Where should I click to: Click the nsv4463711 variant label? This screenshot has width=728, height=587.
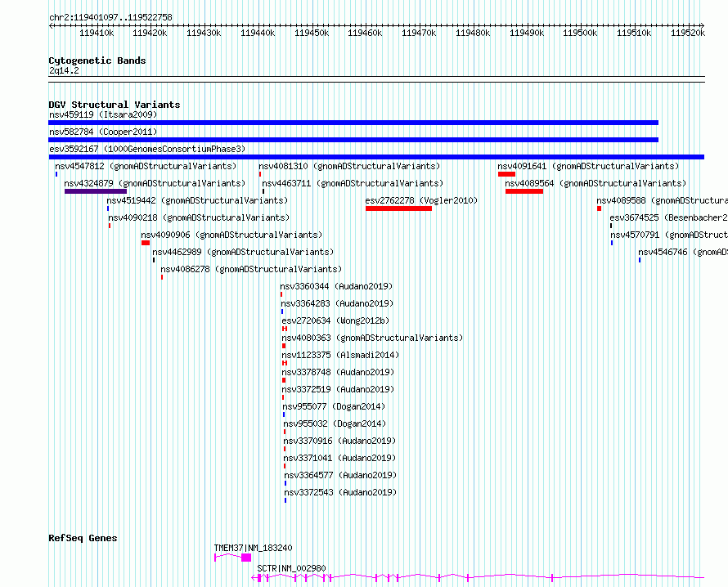pos(353,183)
